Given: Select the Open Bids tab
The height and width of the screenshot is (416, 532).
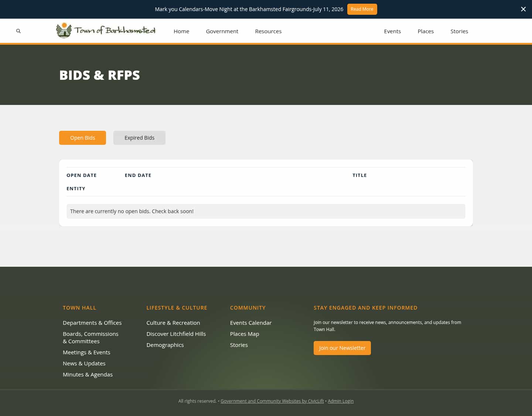Looking at the screenshot, I should coord(82,138).
